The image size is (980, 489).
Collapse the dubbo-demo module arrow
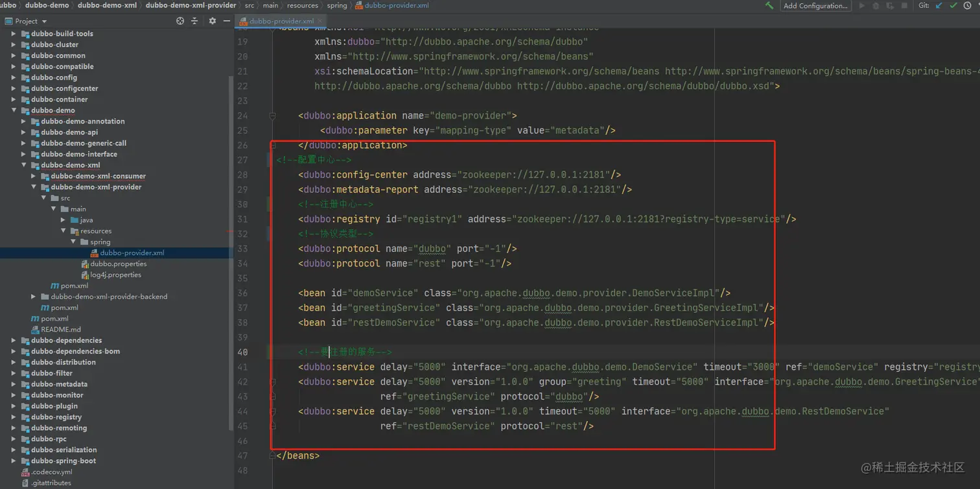(14, 110)
